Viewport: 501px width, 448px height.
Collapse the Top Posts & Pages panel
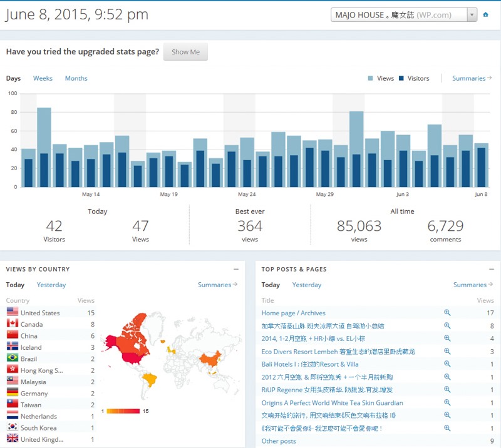coord(490,269)
